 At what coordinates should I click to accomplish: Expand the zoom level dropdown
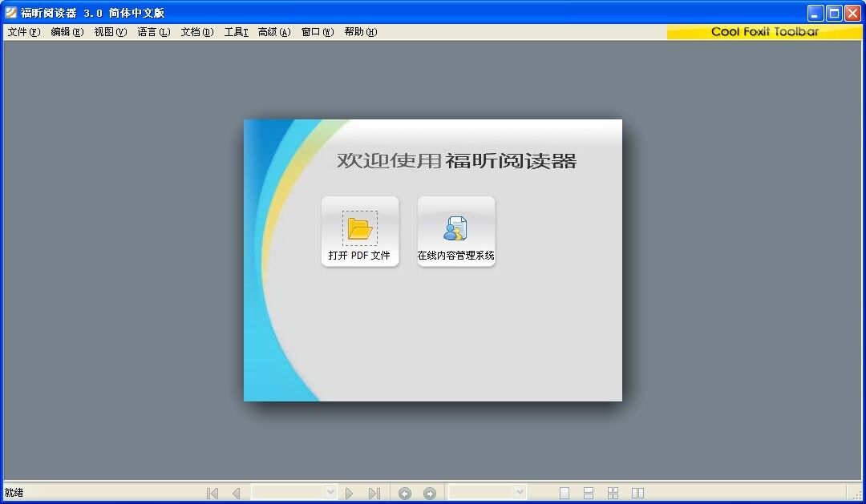[x=519, y=492]
